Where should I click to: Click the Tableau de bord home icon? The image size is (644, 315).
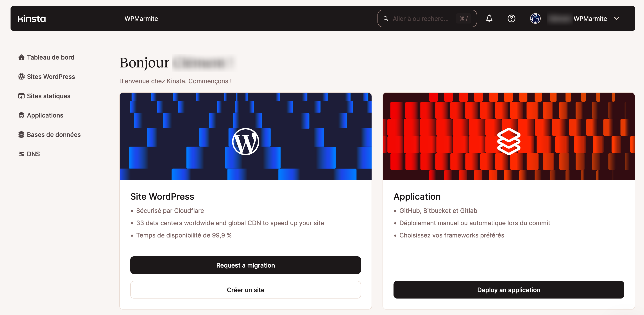pos(21,57)
